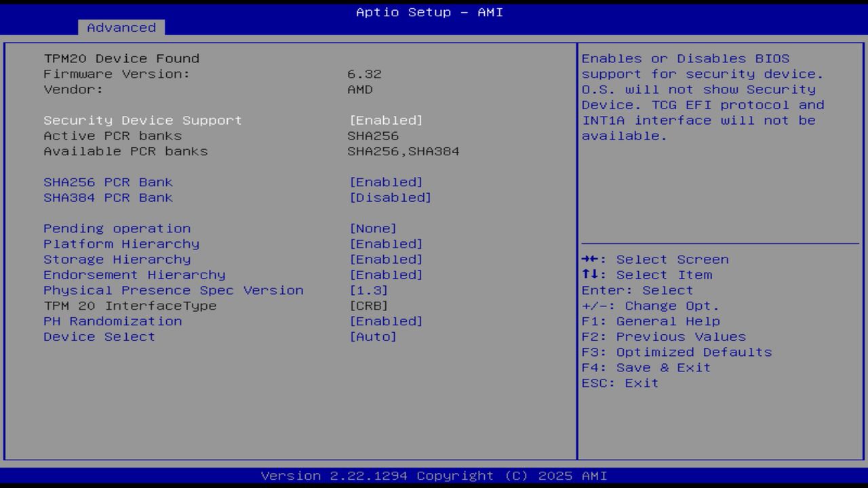Toggle Platform Hierarchy off

click(x=121, y=244)
